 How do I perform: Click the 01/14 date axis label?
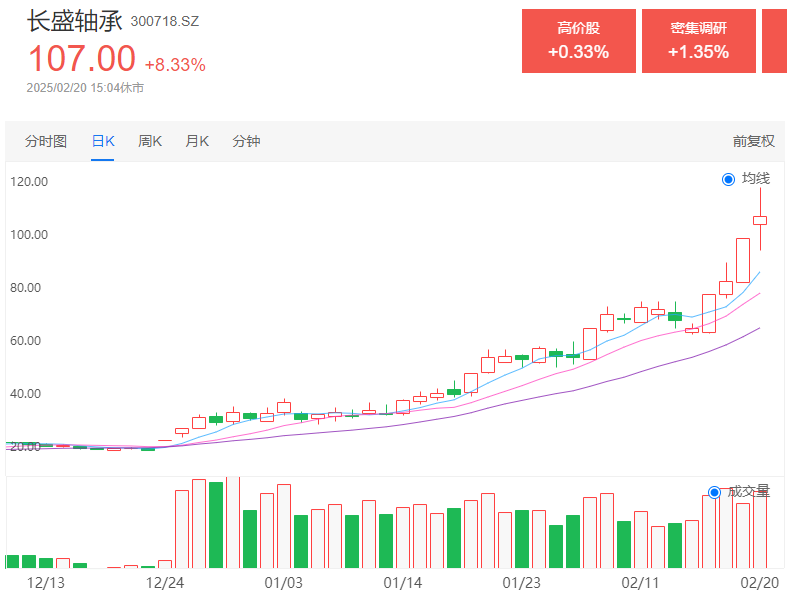(403, 582)
